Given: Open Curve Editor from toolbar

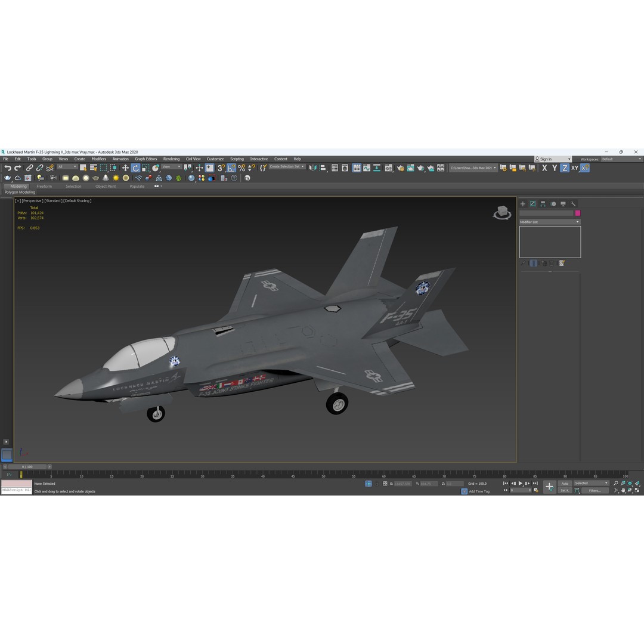Looking at the screenshot, I should [366, 168].
